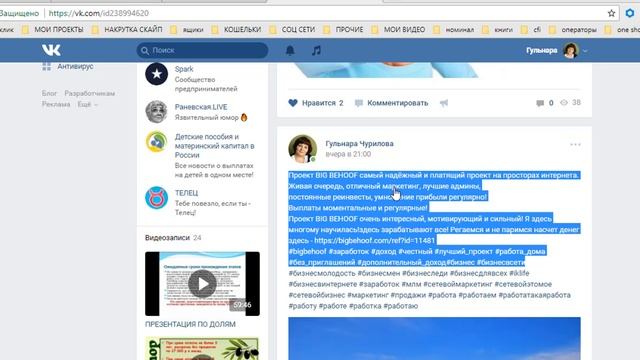Click the #бизнесмолодость hashtag
This screenshot has width=640, height=360.
click(322, 273)
